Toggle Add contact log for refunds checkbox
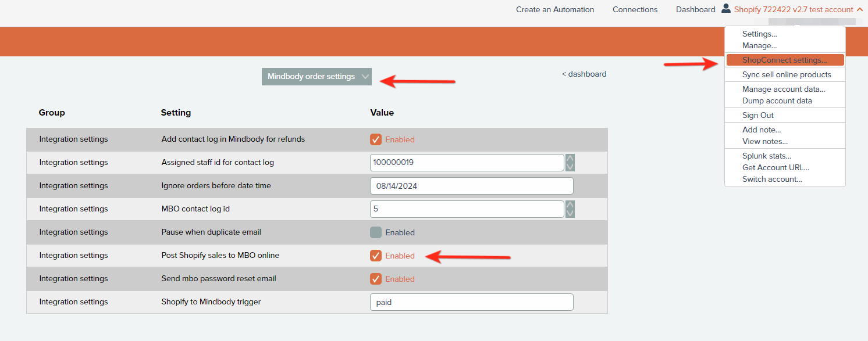Screen dimensions: 868x341 [x=376, y=139]
